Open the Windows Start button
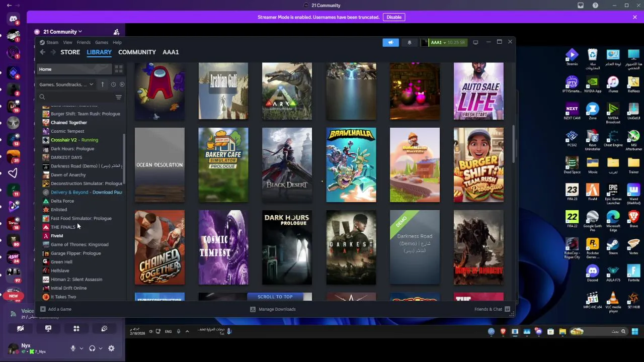Viewport: 644px width, 362px height. click(635, 331)
